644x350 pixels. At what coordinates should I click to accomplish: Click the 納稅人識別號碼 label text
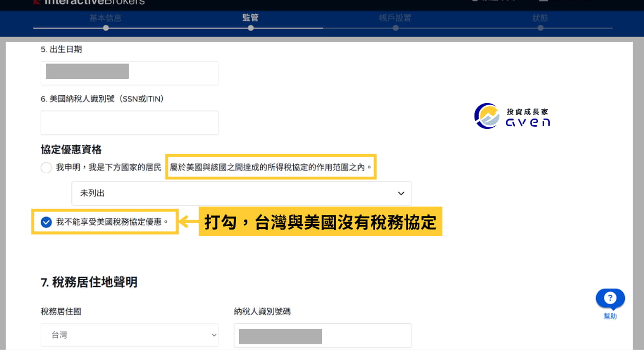(x=262, y=311)
